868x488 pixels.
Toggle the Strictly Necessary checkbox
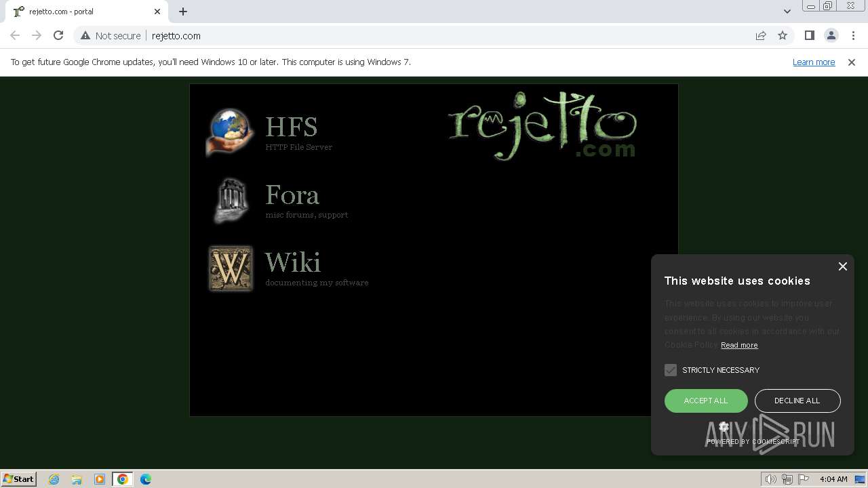click(671, 370)
